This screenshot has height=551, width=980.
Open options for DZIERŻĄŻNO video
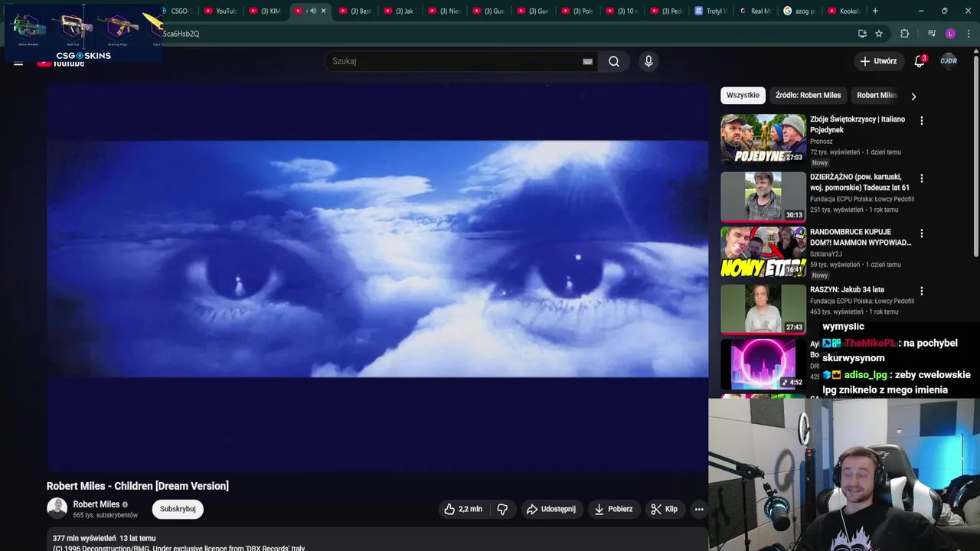coord(922,178)
